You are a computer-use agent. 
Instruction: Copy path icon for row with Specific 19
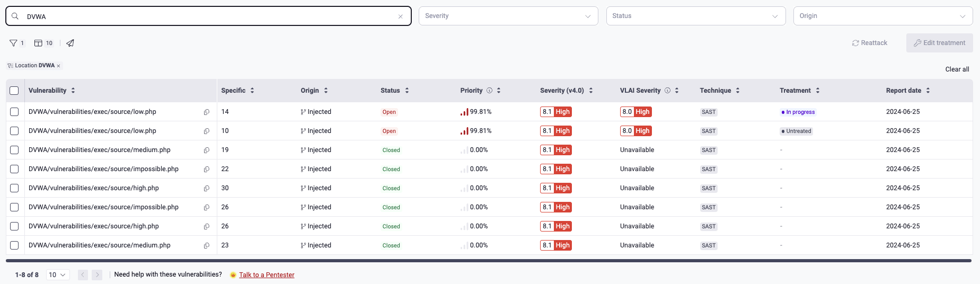click(x=207, y=150)
